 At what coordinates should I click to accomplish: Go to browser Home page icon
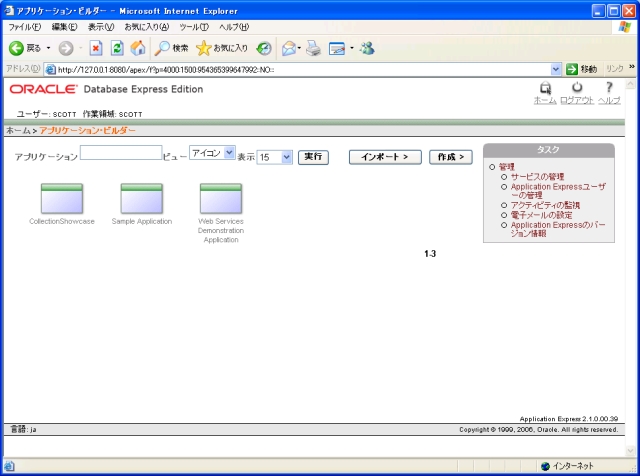point(138,48)
